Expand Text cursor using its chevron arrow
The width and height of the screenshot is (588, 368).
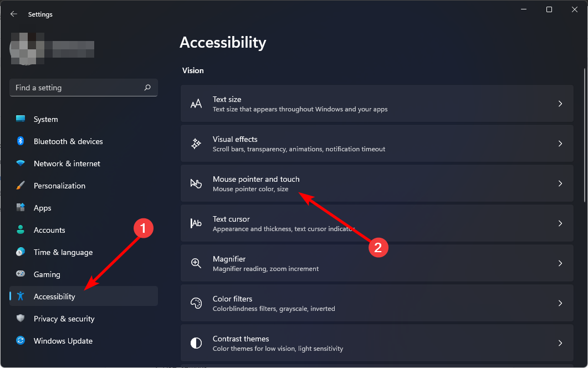click(560, 223)
